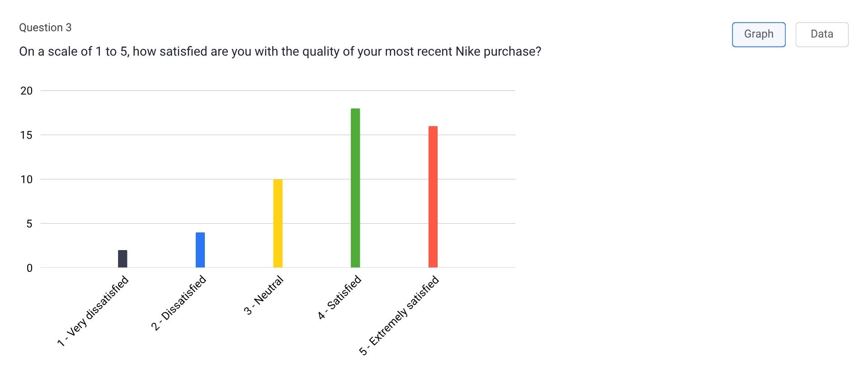Click the Question 3 heading
Screen dimensions: 868x369
(x=45, y=27)
